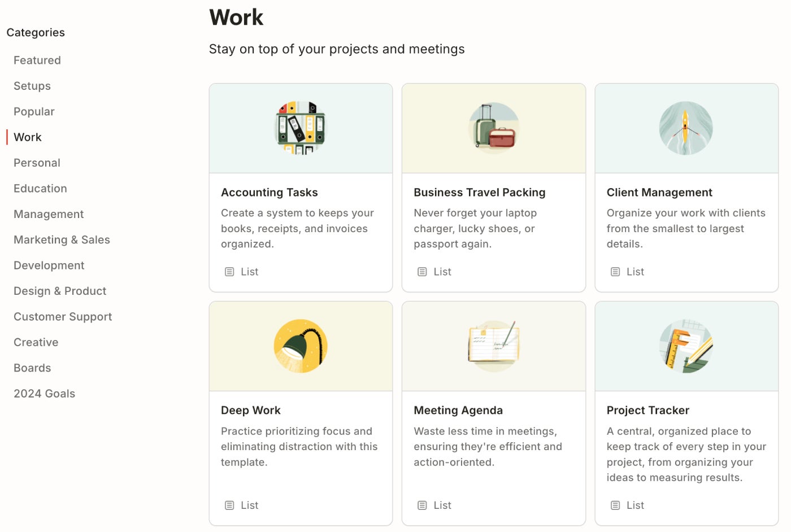The width and height of the screenshot is (791, 532).
Task: Click the List label in Deep Work card
Action: pos(250,505)
